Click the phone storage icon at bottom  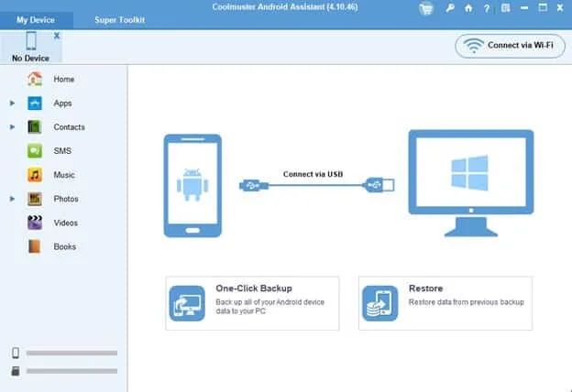(x=16, y=353)
